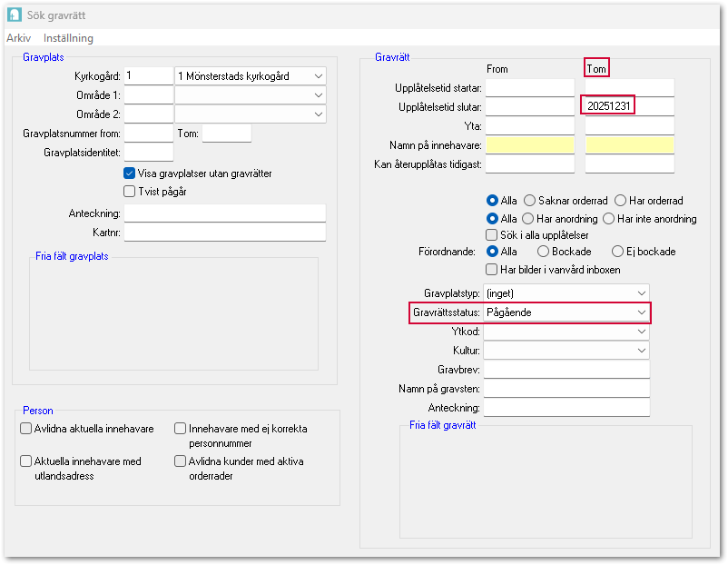Tick Har bilder i vanvård inboxen
Image resolution: width=728 pixels, height=565 pixels.
click(x=492, y=269)
